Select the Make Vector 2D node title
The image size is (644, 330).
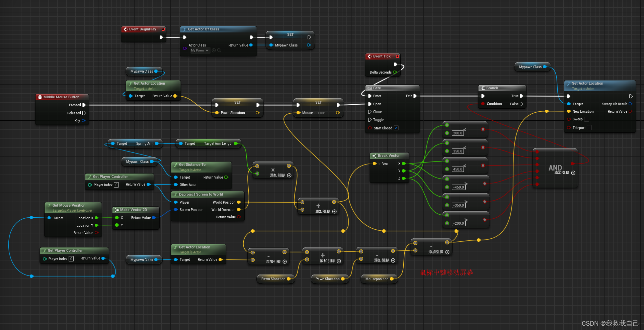[134, 210]
